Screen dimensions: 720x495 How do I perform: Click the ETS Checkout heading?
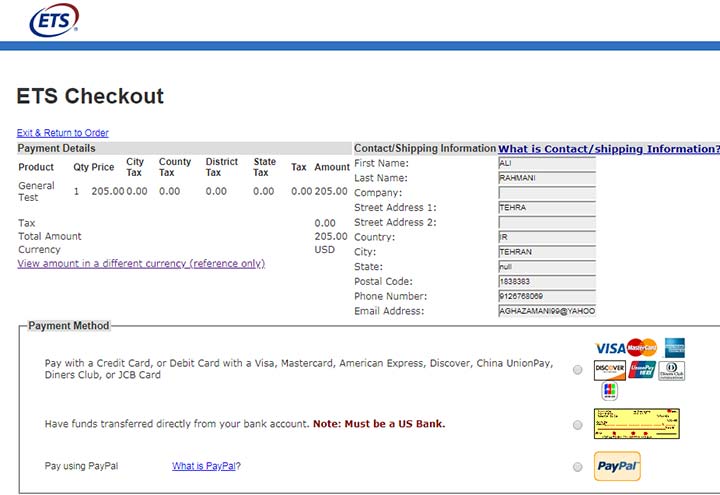90,96
